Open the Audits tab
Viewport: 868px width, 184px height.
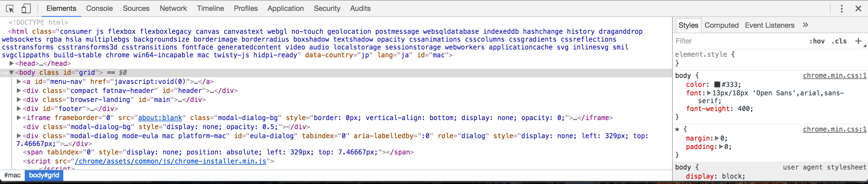coord(360,8)
